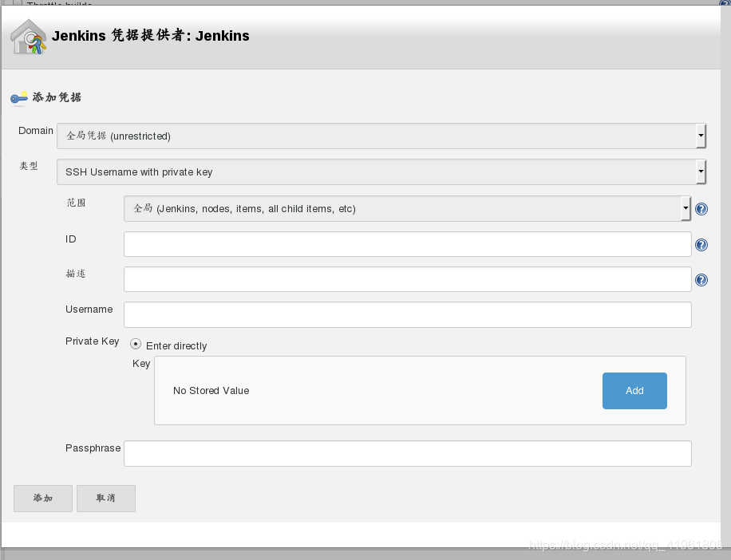The width and height of the screenshot is (731, 560).
Task: Open the 类型 dropdown showing SSH Username with private key
Action: tap(381, 172)
